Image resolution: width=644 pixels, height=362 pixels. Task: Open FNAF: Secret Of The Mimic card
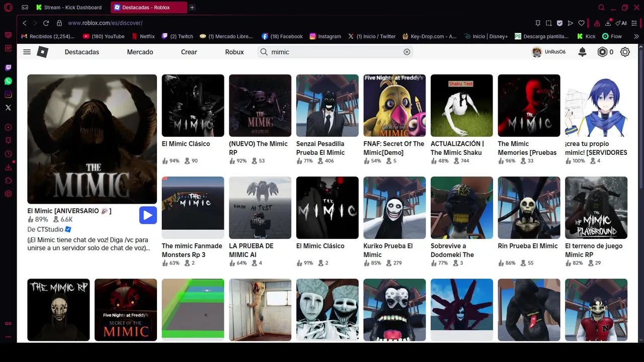(x=394, y=120)
